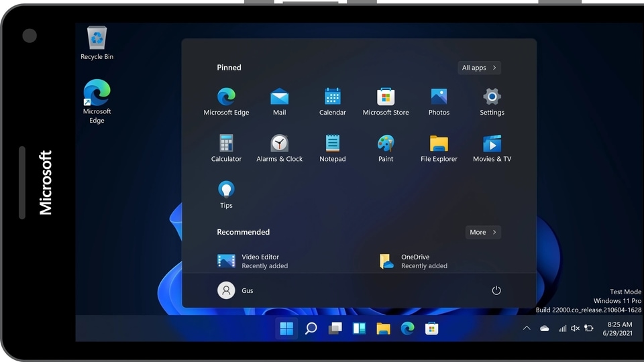Click the Start button on taskbar

click(x=286, y=328)
